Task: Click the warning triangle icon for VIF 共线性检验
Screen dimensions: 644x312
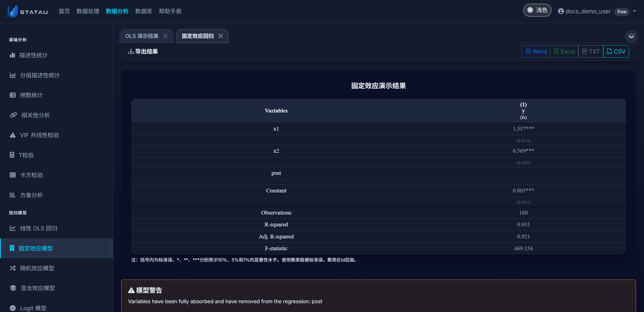Action: 13,135
